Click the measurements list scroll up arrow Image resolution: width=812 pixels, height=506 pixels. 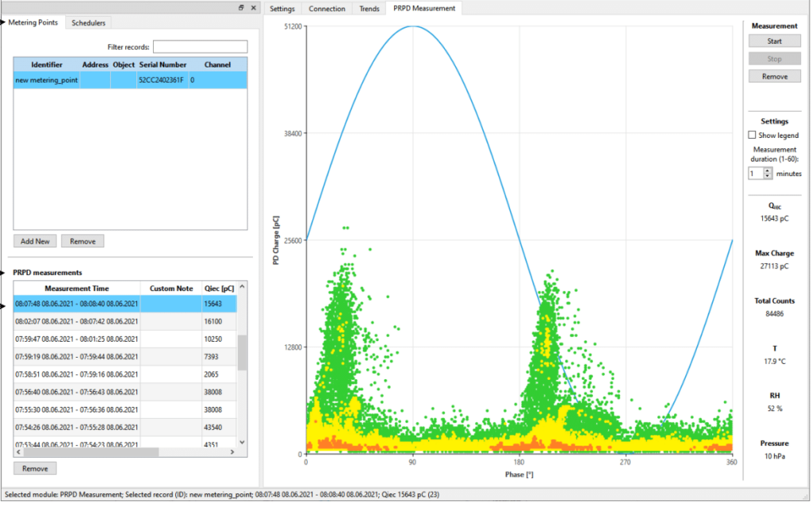pyautogui.click(x=242, y=286)
